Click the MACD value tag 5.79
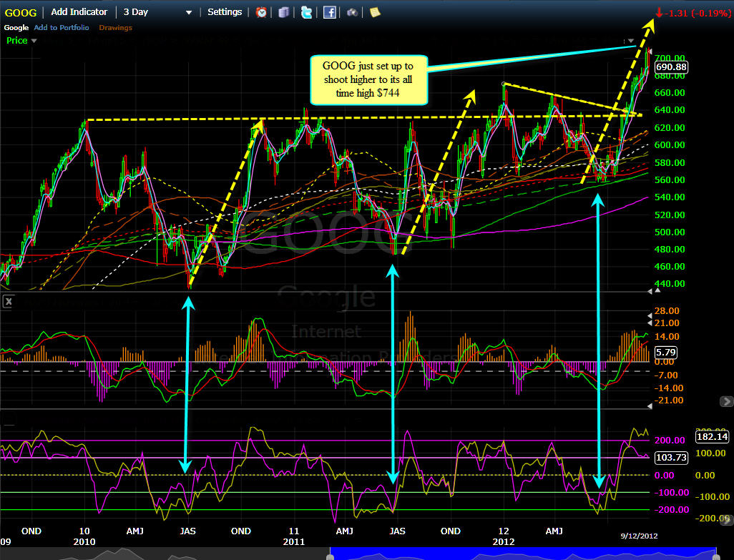The height and width of the screenshot is (560, 734). (x=665, y=353)
